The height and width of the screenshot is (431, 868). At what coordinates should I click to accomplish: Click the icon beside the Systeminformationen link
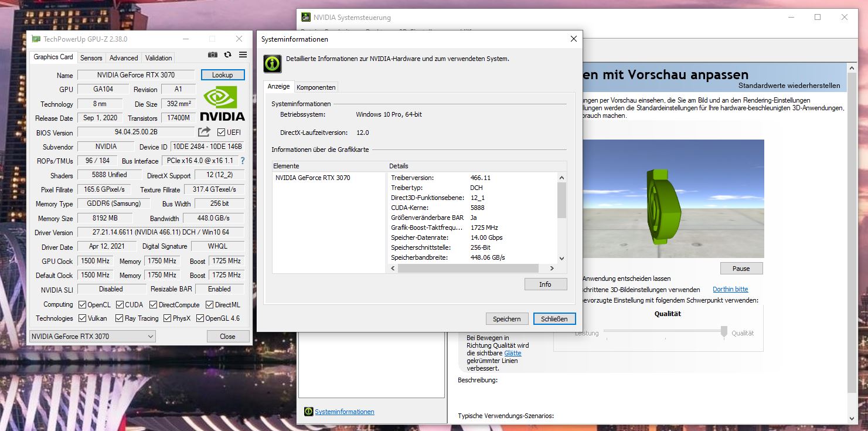308,412
